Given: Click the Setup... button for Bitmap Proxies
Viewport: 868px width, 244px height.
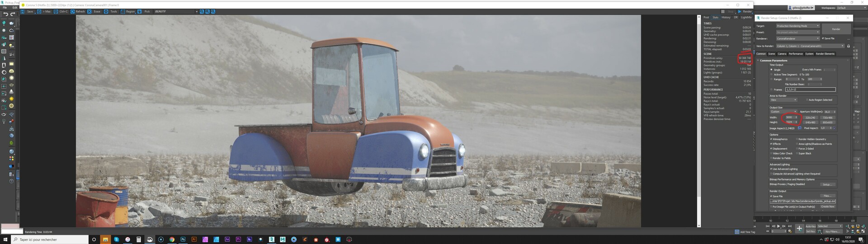Looking at the screenshot, I should tap(827, 184).
